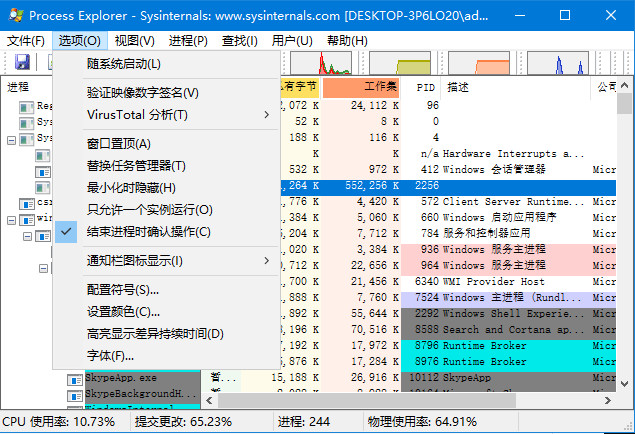Sort by the 描述 column header
This screenshot has width=635, height=434.
[517, 87]
